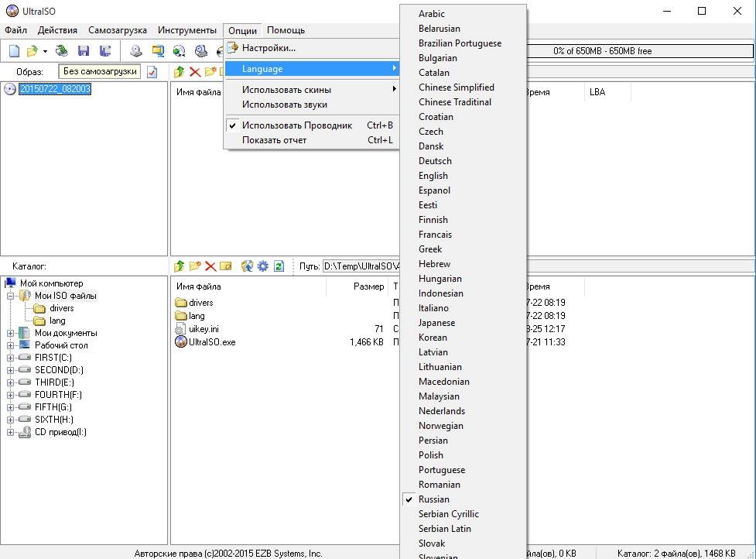Choose Chinese Simplified language
This screenshot has width=756, height=559.
463,87
